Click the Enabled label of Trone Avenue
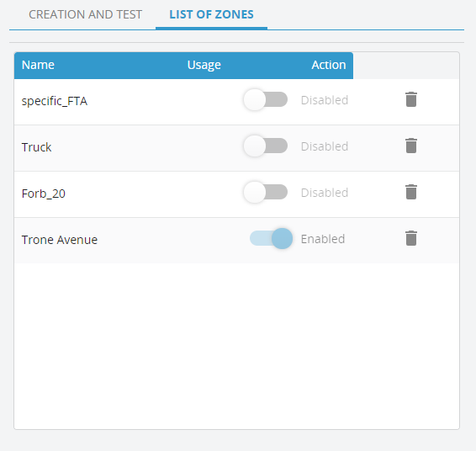This screenshot has width=476, height=451. coord(323,239)
